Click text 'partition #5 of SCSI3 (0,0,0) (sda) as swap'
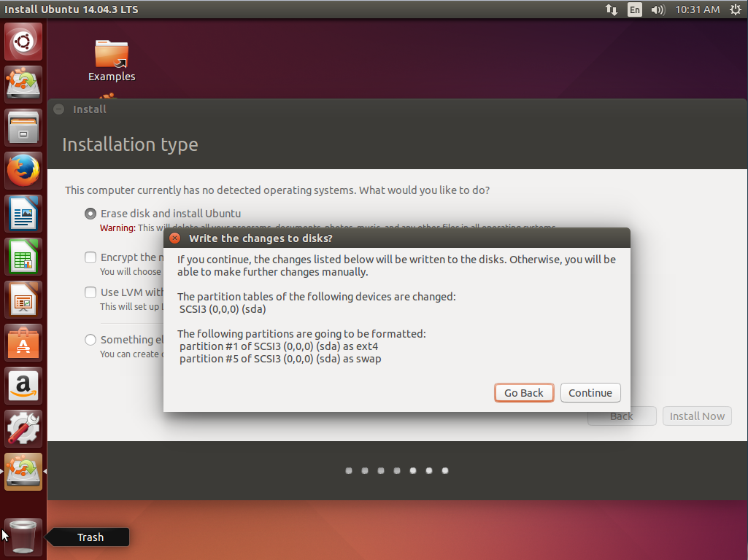 point(280,359)
